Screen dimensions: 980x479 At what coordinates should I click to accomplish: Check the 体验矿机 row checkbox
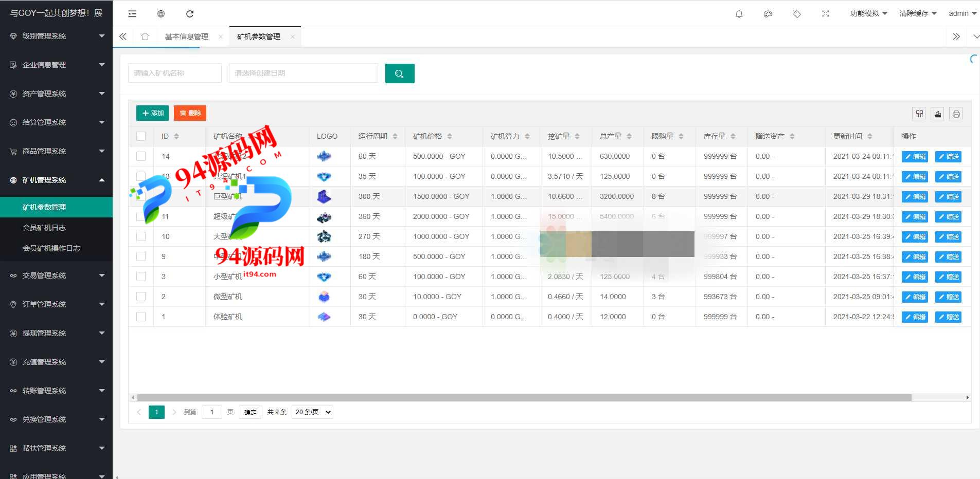141,317
